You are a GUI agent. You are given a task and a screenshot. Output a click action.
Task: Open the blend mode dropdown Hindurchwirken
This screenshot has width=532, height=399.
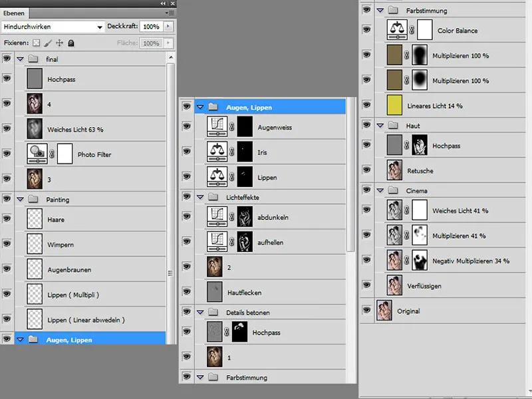pos(53,27)
